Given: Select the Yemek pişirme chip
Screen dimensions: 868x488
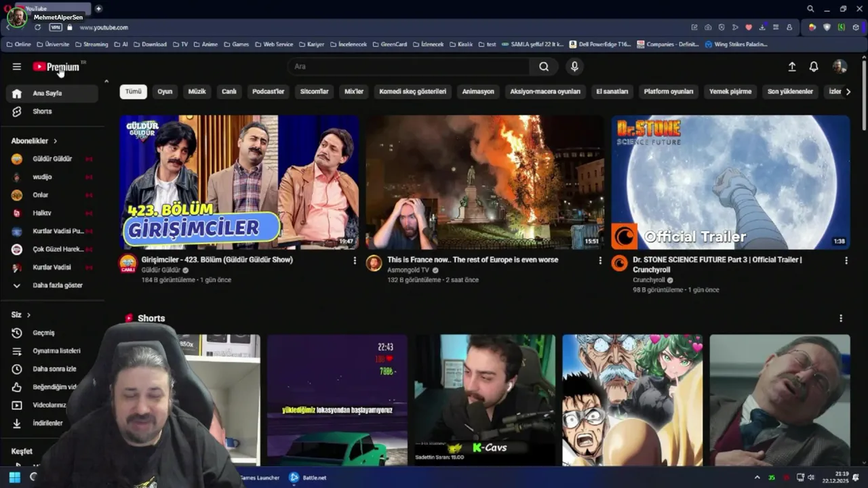Looking at the screenshot, I should 730,91.
